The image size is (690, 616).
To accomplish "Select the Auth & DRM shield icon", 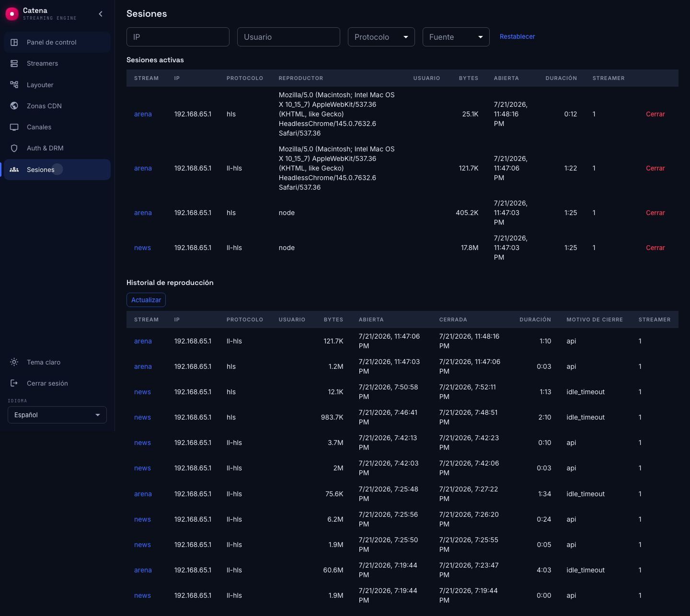I will point(14,148).
